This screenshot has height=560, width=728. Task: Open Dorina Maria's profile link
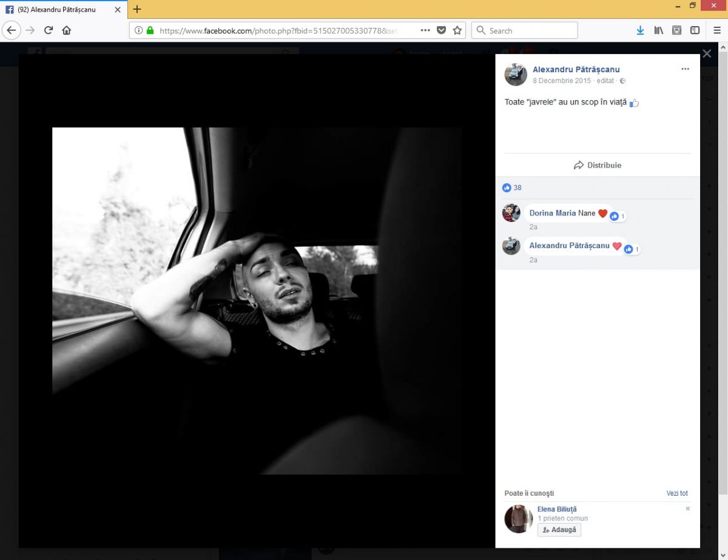[552, 213]
